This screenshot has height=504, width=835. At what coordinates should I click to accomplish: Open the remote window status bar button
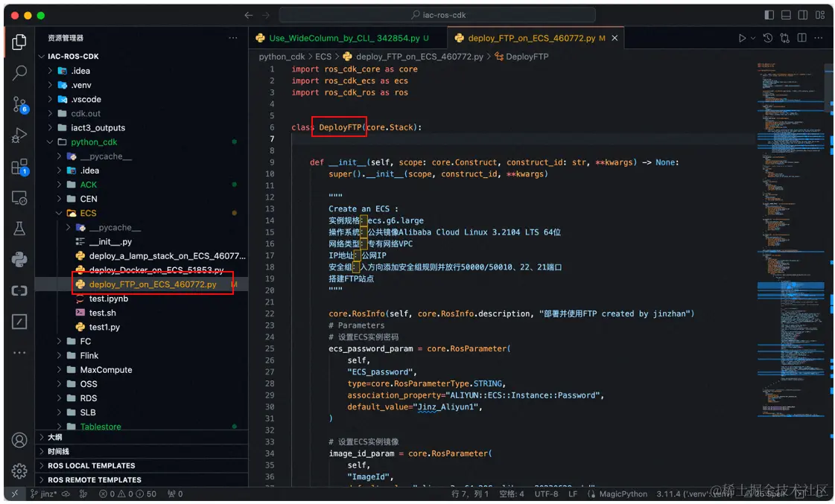(14, 494)
